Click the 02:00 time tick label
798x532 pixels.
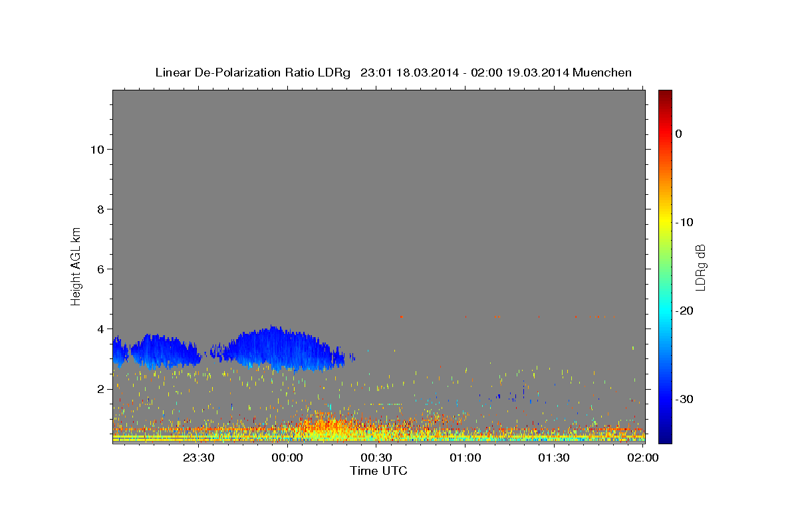click(x=643, y=458)
